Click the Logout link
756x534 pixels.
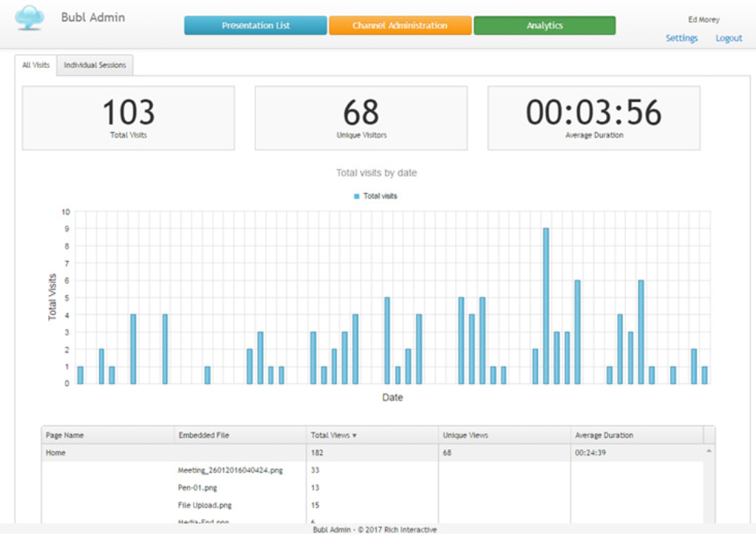[729, 38]
